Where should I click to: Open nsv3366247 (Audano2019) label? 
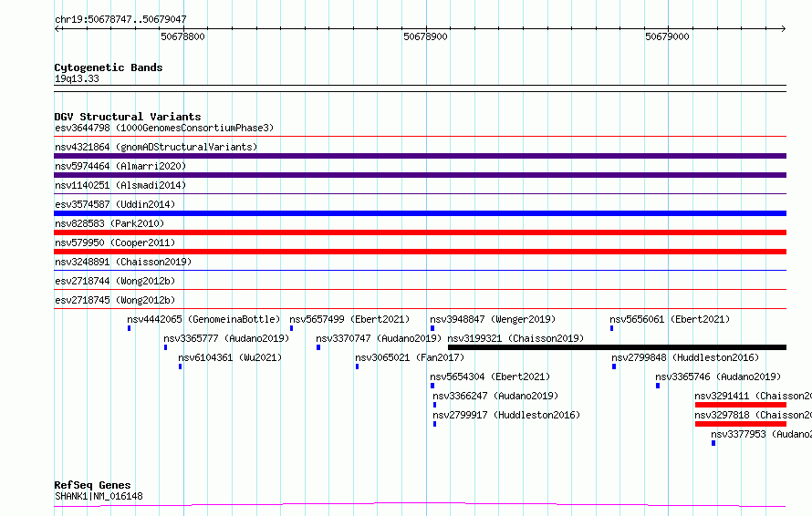495,396
